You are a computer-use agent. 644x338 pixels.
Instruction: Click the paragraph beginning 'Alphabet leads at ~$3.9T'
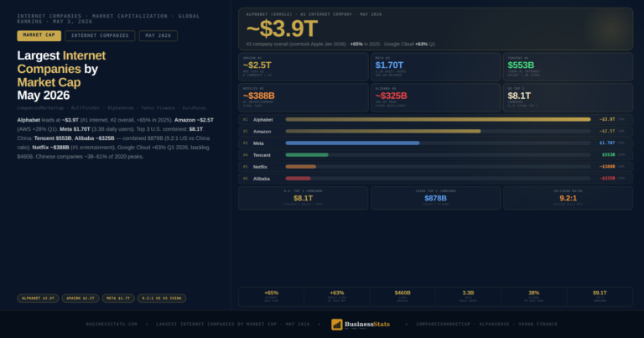(116, 138)
